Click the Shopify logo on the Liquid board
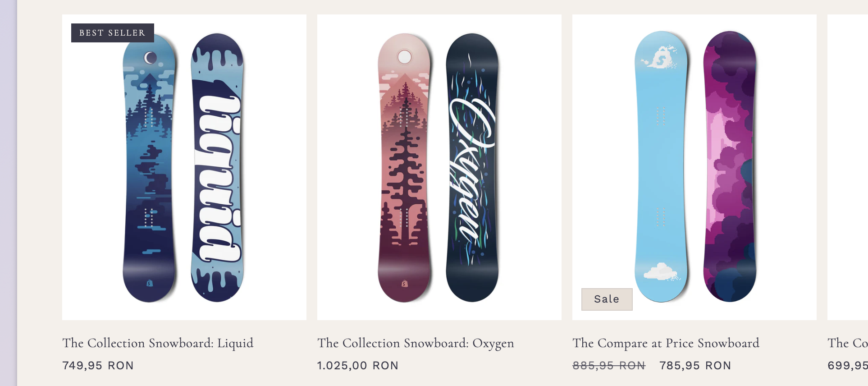This screenshot has width=868, height=386. [x=149, y=284]
